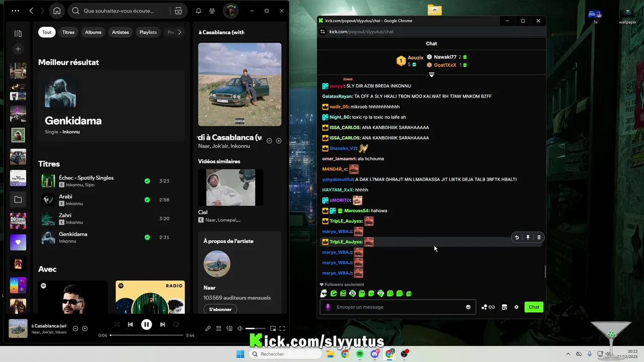The height and width of the screenshot is (362, 644).
Task: Delete the hovered TripLE_AuJyss message
Action: click(539, 237)
